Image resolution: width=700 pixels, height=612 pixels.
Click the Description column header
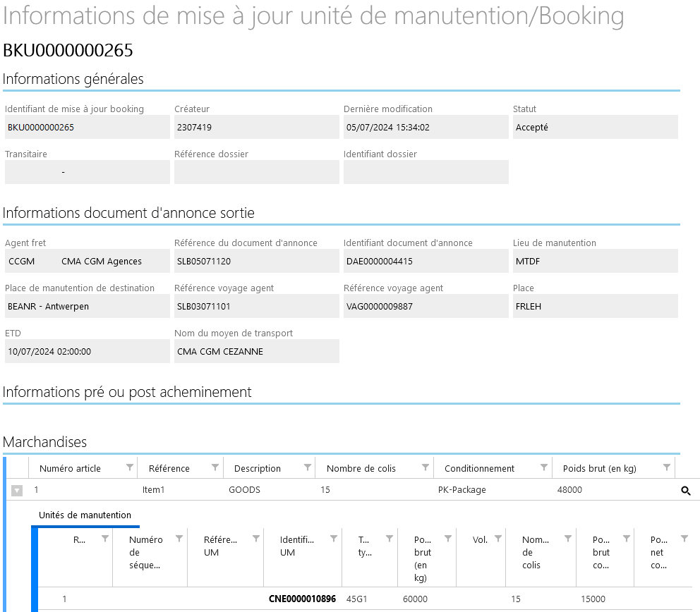pos(258,468)
